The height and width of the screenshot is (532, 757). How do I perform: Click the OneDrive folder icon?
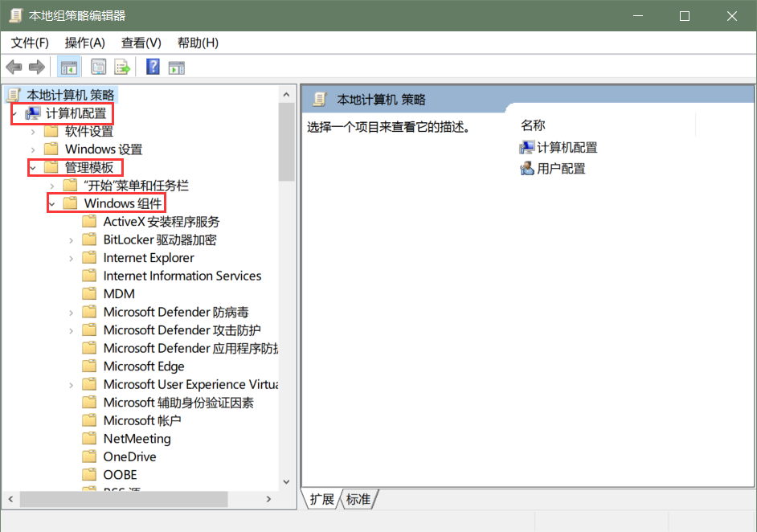pyautogui.click(x=89, y=456)
